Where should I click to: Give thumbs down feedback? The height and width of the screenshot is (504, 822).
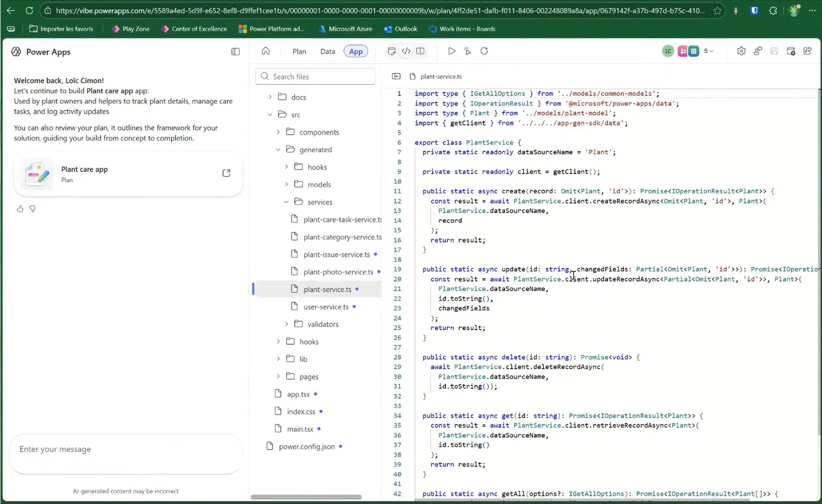(32, 209)
